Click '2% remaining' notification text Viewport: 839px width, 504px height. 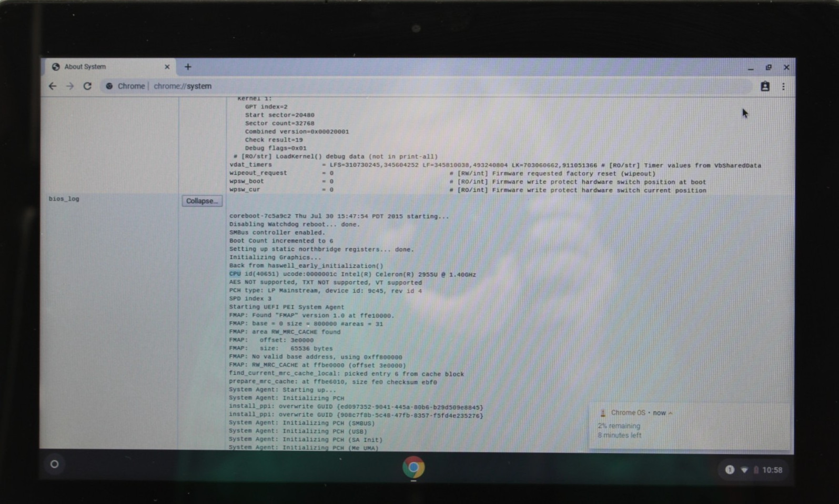pos(619,426)
